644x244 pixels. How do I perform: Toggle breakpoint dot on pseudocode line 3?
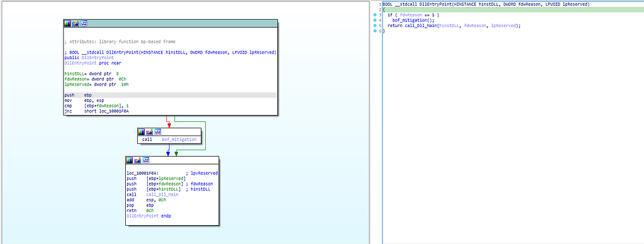(375, 15)
